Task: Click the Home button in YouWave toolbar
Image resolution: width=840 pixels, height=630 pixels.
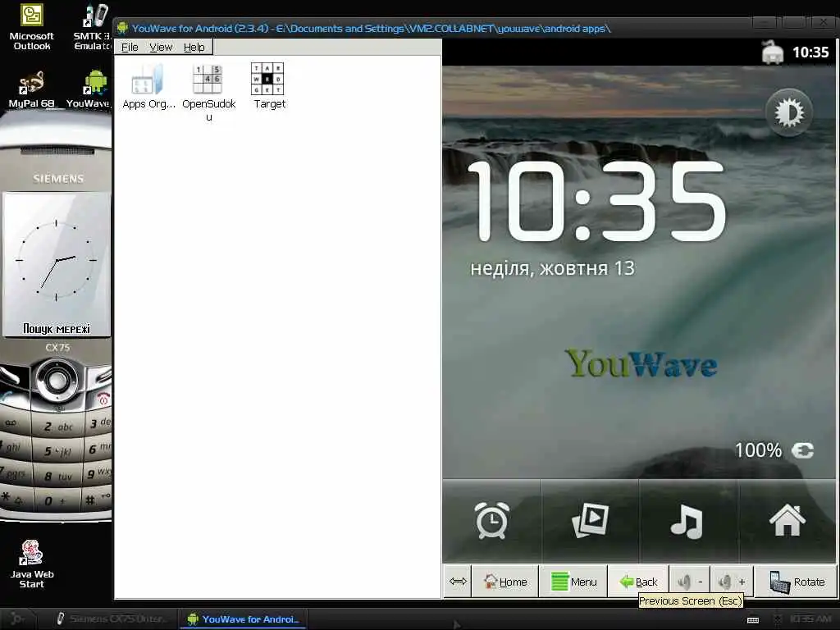Action: (x=504, y=582)
